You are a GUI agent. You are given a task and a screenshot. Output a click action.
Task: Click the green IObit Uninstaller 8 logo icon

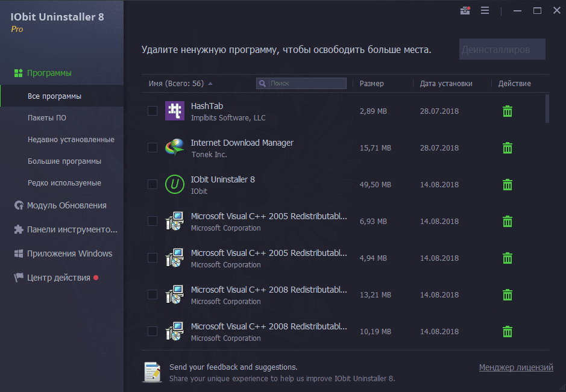click(175, 184)
